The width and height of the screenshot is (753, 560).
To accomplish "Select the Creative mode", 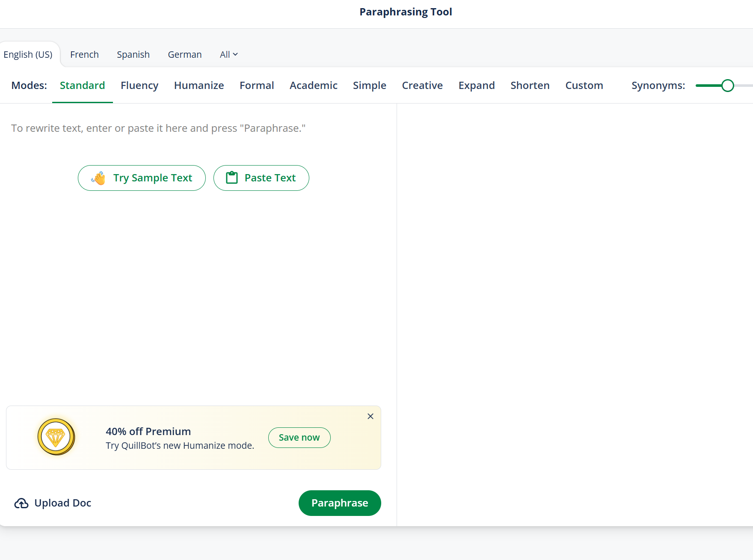I will (422, 86).
